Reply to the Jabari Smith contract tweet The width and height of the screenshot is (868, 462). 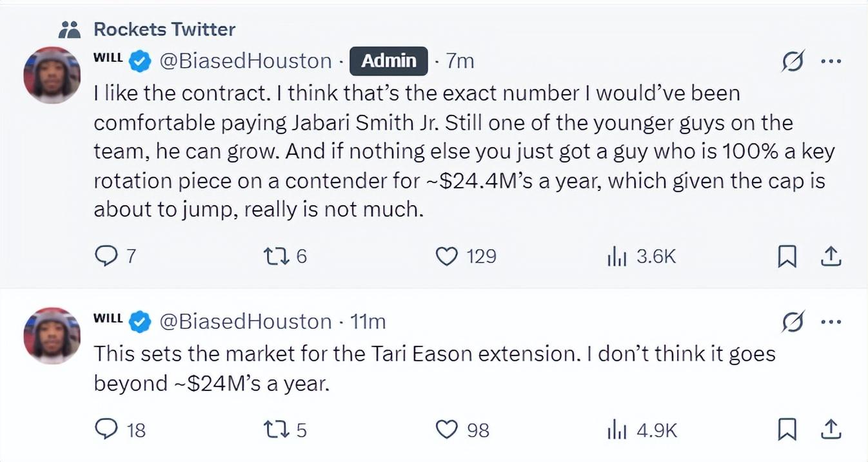(x=105, y=257)
